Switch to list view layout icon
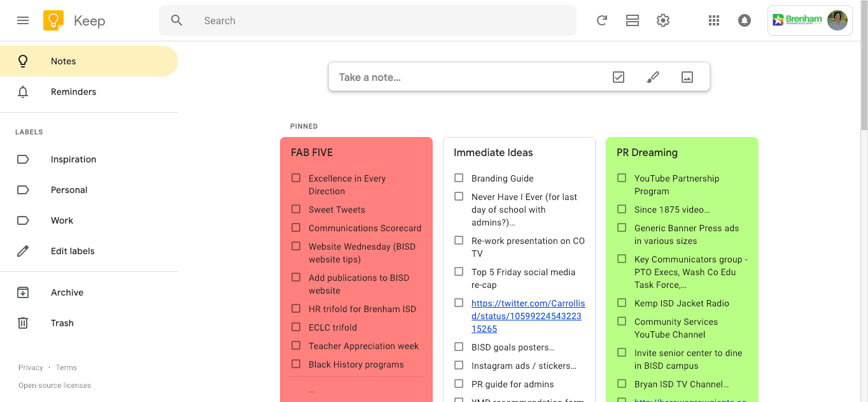Viewport: 868px width, 402px height. pyautogui.click(x=632, y=20)
